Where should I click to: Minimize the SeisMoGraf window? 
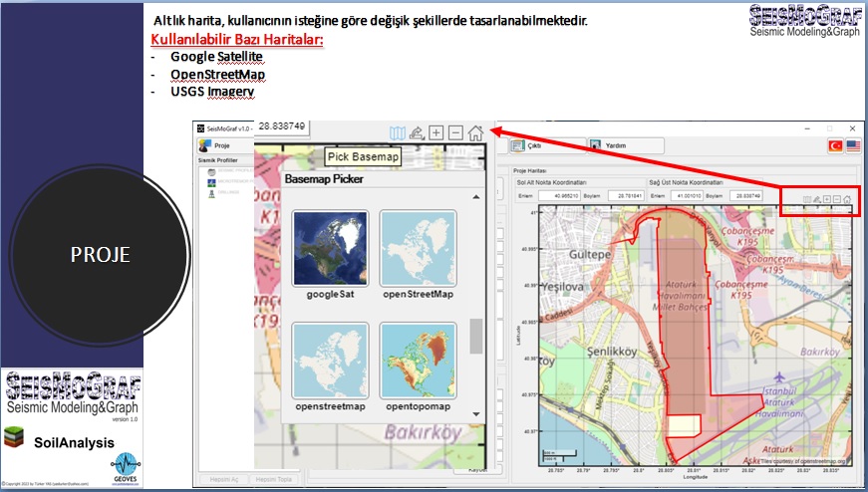point(807,128)
